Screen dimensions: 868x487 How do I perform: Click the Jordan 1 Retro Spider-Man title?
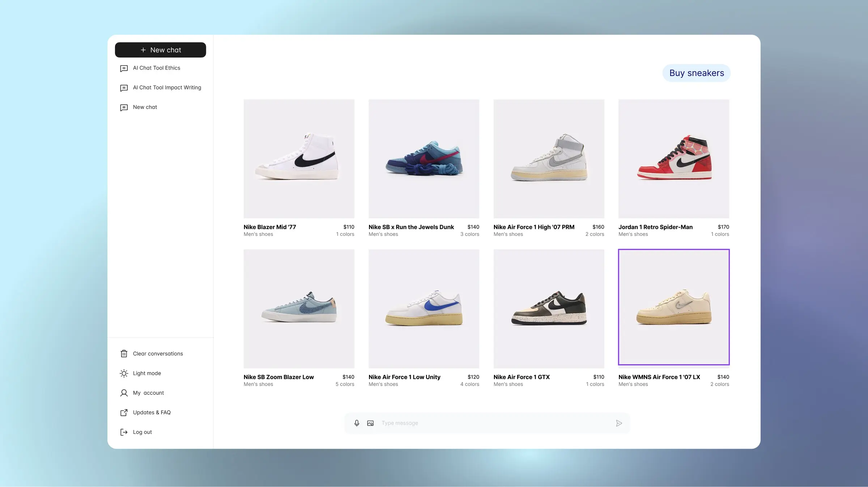coord(655,227)
